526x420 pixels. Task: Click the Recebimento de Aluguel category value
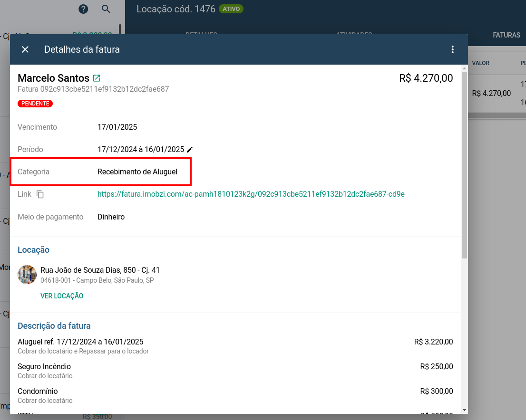point(137,172)
